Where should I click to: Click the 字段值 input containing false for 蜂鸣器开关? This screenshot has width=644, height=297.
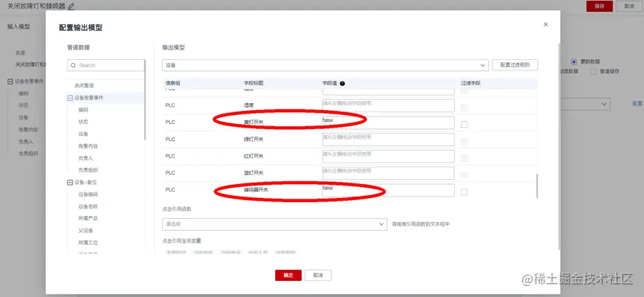click(388, 190)
